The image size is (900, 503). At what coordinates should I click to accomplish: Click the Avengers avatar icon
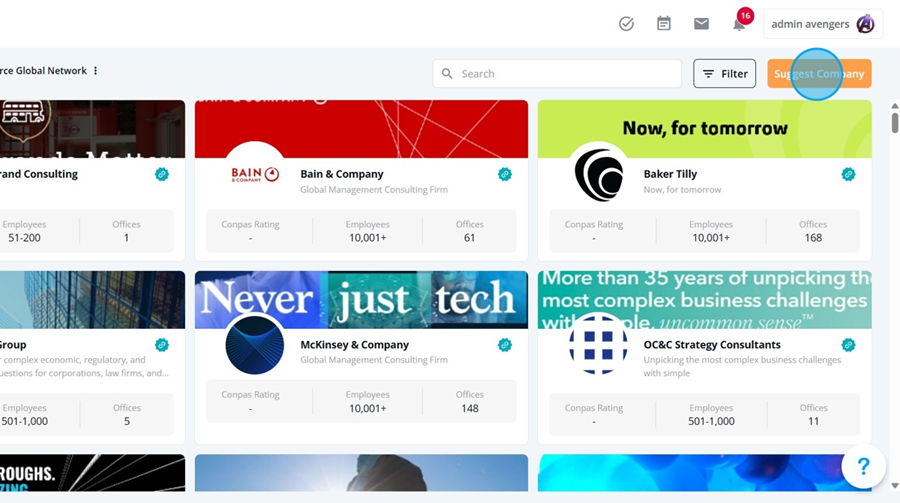tap(865, 24)
